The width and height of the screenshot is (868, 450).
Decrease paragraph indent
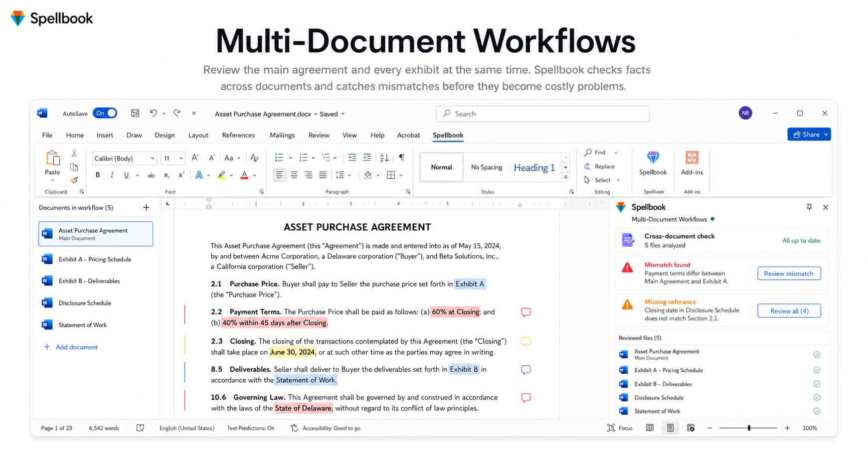click(x=352, y=157)
